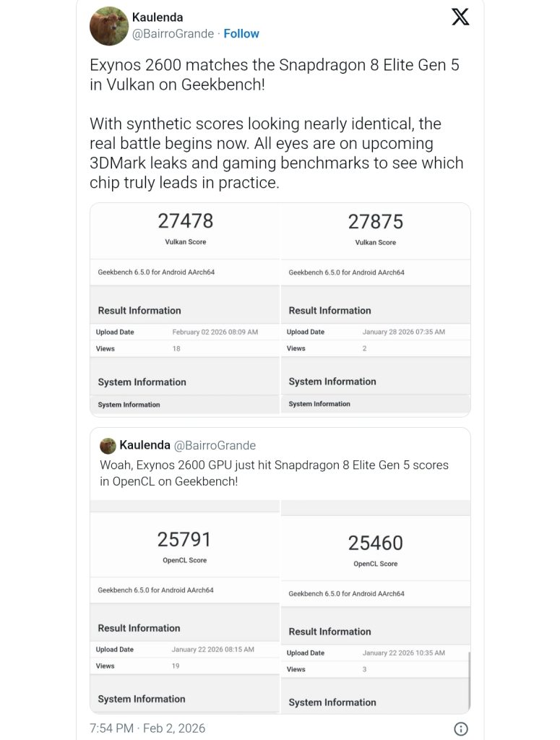This screenshot has width=560, height=740.
Task: View the 27478 Vulkan score image
Action: coord(185,309)
